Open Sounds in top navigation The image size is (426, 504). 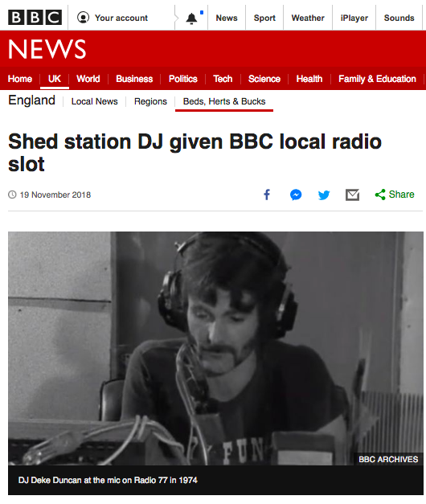coord(399,18)
